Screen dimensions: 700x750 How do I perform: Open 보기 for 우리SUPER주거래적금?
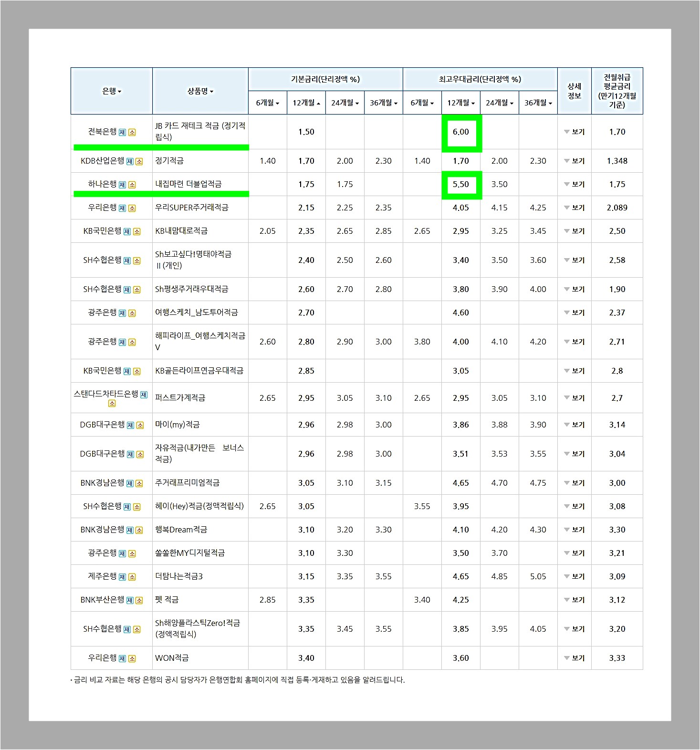pos(575,208)
